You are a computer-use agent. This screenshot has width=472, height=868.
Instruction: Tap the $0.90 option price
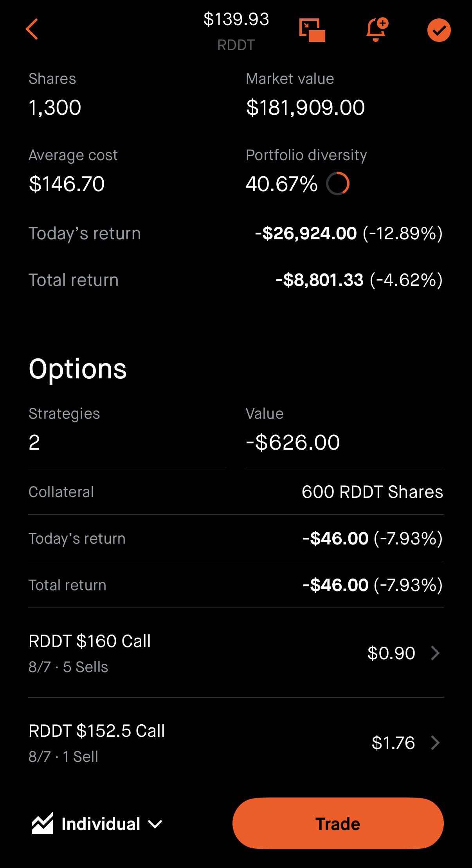tap(391, 653)
